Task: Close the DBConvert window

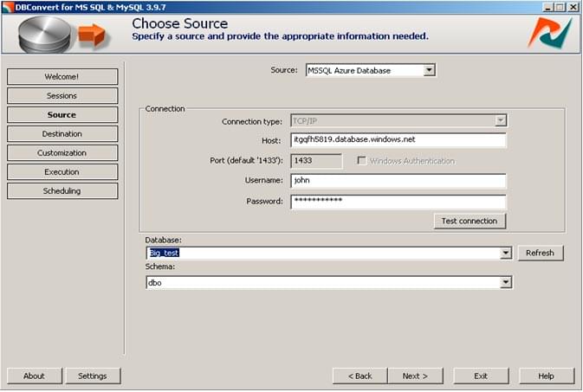Action: coord(573,7)
